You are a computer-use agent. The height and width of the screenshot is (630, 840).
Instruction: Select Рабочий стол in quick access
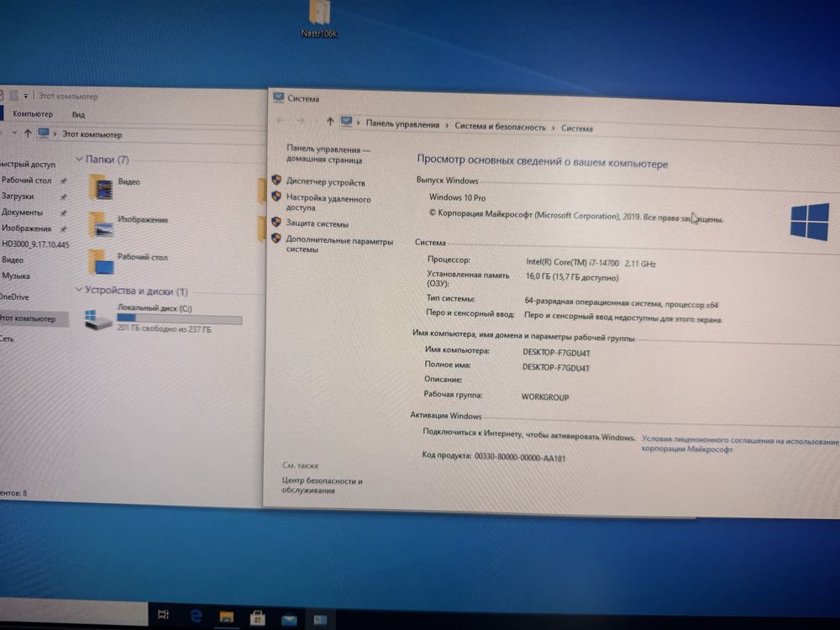pos(26,180)
